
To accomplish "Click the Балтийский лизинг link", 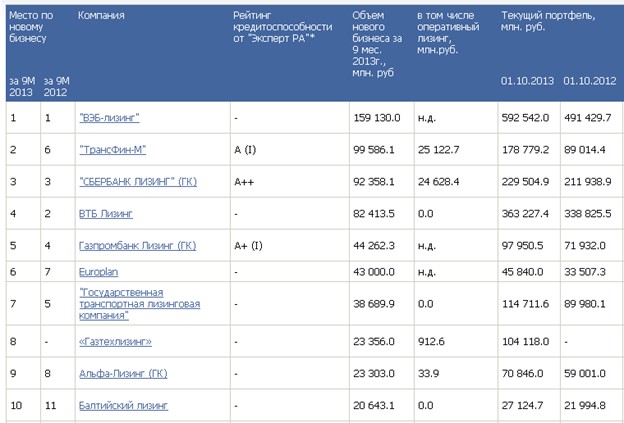I will tap(123, 405).
